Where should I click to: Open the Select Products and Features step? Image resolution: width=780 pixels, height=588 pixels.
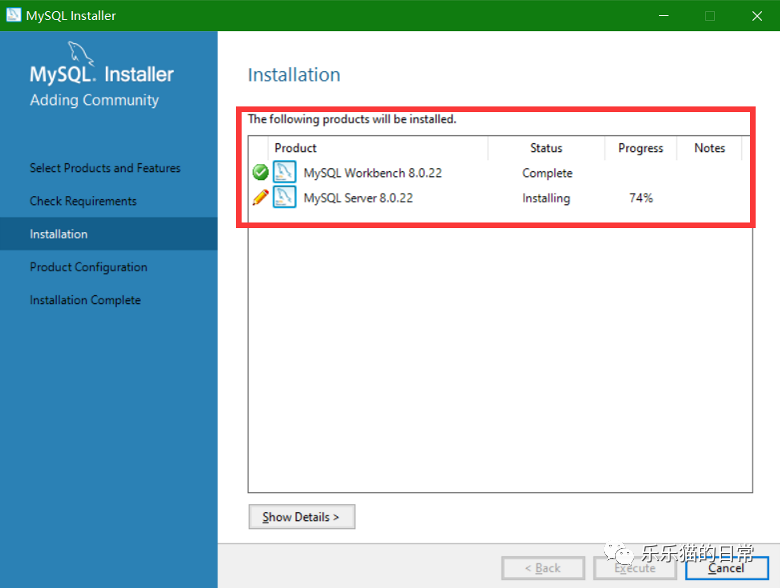(x=105, y=168)
